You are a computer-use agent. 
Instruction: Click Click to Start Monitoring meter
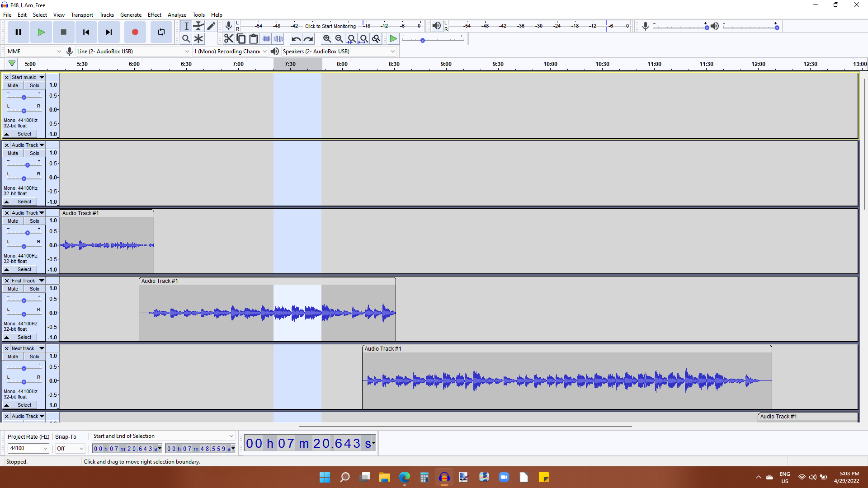pos(330,26)
